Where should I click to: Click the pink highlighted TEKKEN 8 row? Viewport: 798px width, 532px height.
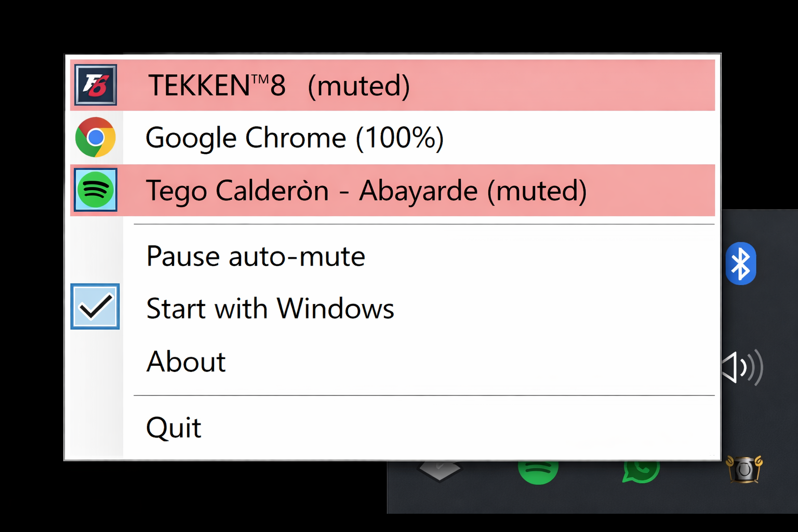(364, 85)
